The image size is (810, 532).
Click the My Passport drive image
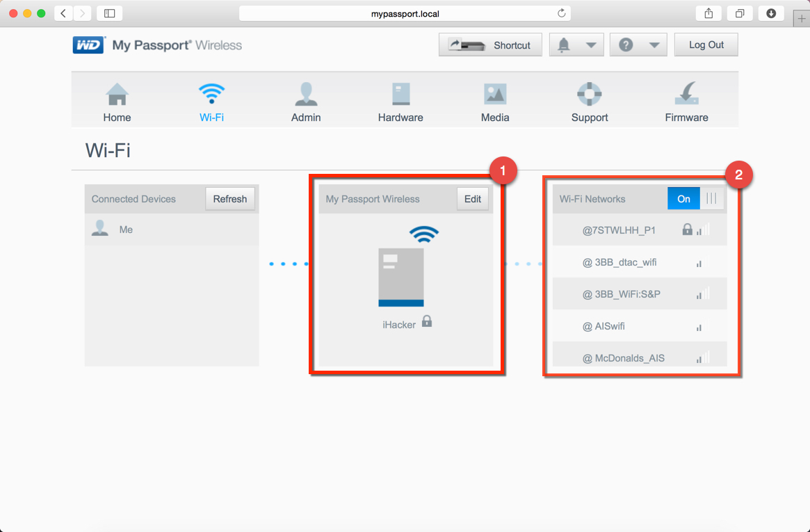pyautogui.click(x=401, y=277)
